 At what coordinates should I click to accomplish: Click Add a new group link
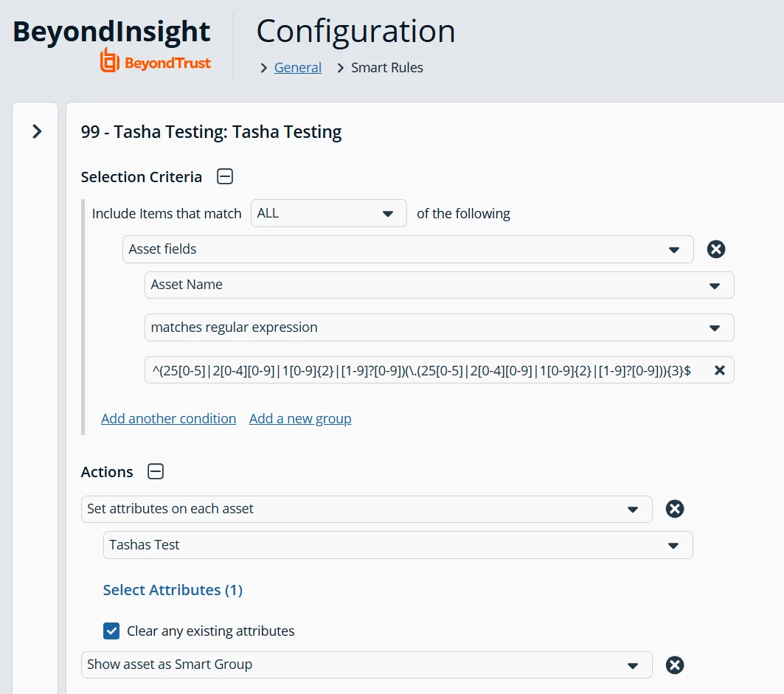click(300, 419)
